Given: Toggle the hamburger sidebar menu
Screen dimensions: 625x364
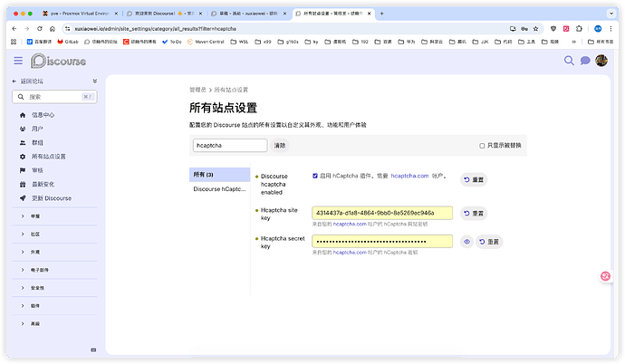Looking at the screenshot, I should pos(18,61).
